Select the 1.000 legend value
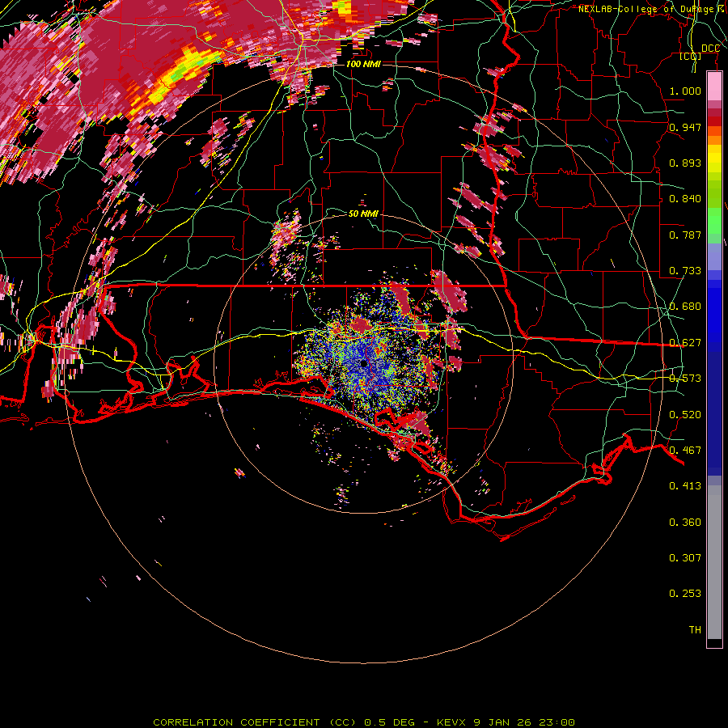Viewport: 728px width, 728px height. point(685,91)
